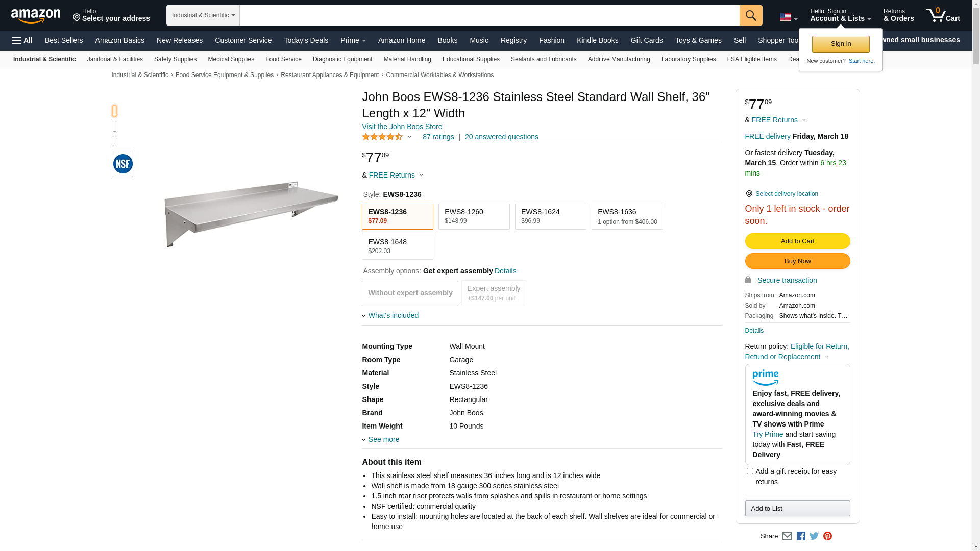980x551 pixels.
Task: Share on Pinterest icon
Action: (827, 536)
